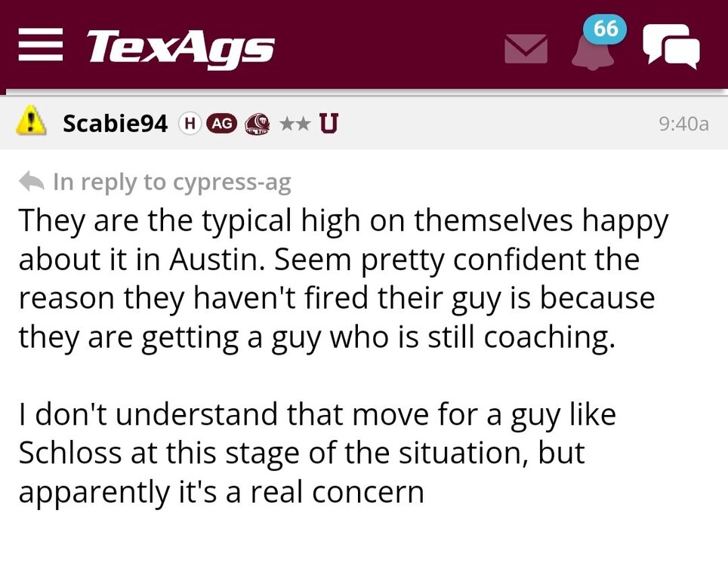Click the gray reply arrow icon

(x=31, y=182)
